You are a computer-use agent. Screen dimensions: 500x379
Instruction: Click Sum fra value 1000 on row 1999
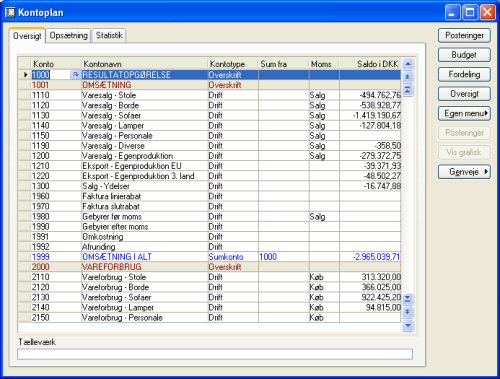pyautogui.click(x=268, y=257)
